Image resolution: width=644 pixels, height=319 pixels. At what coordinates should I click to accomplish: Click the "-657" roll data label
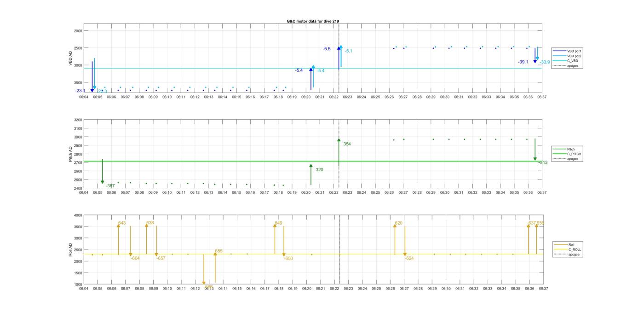[x=161, y=258]
